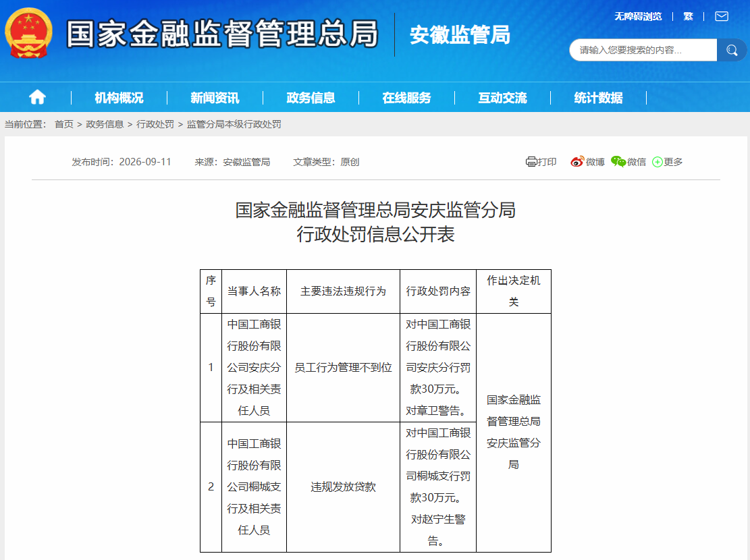
Task: Open 无障碍浏览 accessibility mode
Action: (x=638, y=17)
